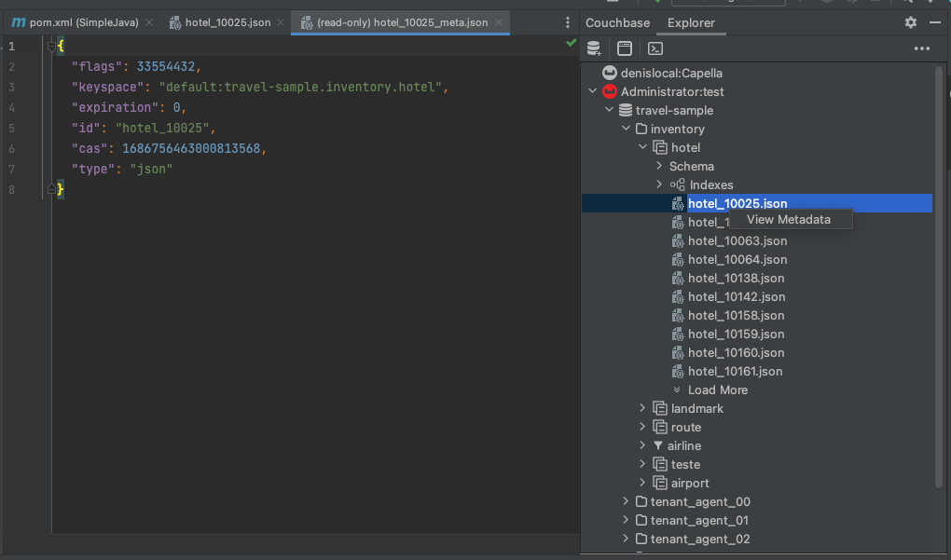Collapse the inventory scope
The height and width of the screenshot is (560, 951).
(626, 129)
